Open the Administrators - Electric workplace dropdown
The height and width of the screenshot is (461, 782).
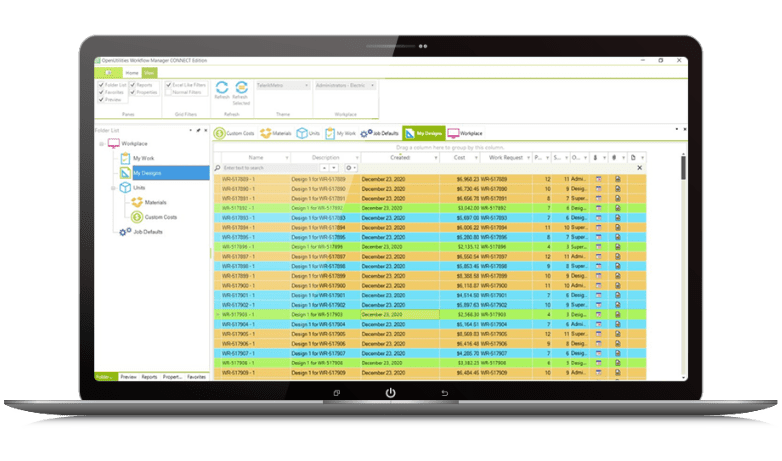[x=344, y=86]
